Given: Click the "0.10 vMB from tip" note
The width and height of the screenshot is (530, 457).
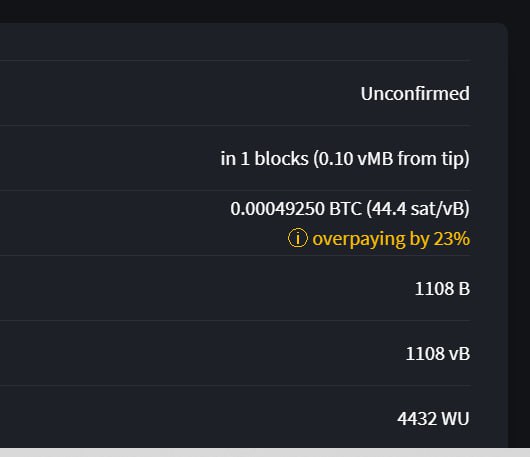Looking at the screenshot, I should [x=391, y=159].
